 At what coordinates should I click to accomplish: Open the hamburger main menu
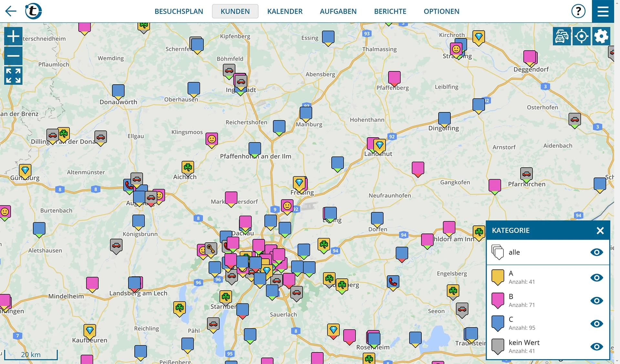(603, 11)
